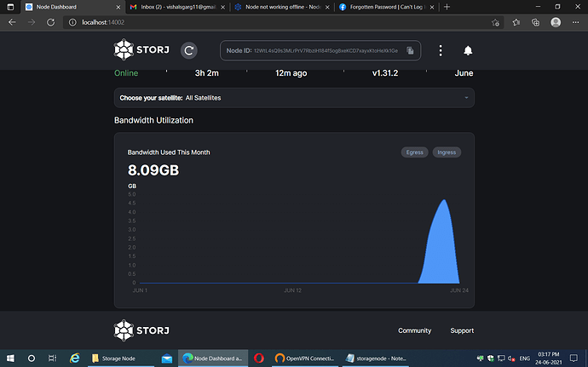Click the browser back arrow
The image size is (588, 367).
click(x=12, y=22)
